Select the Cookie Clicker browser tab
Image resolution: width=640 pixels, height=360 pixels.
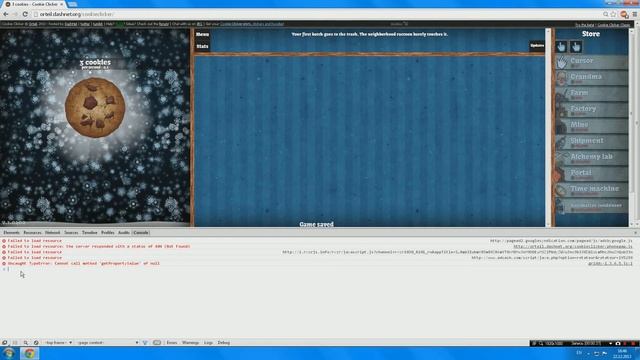tap(34, 4)
